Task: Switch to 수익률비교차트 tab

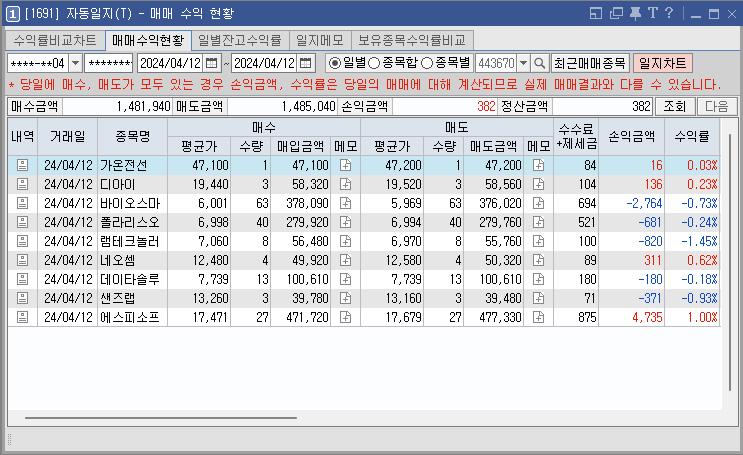Action: point(55,41)
